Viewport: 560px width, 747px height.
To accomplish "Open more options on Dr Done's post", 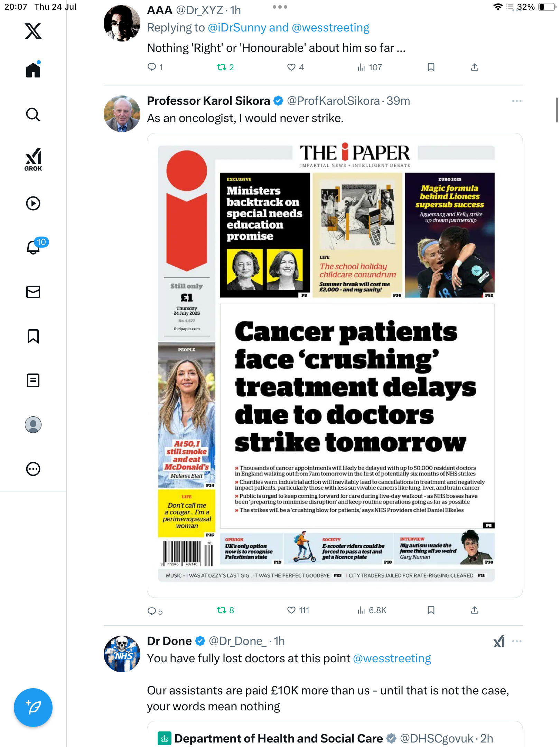I will coord(517,641).
